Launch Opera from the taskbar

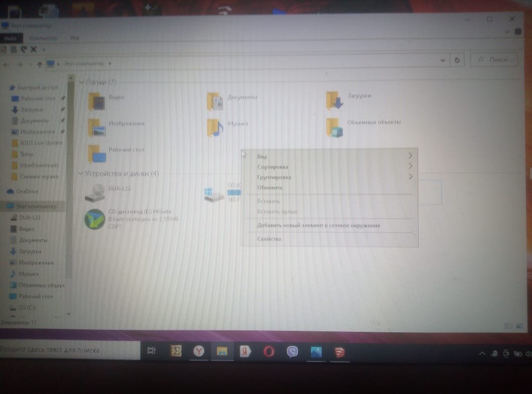coord(269,352)
